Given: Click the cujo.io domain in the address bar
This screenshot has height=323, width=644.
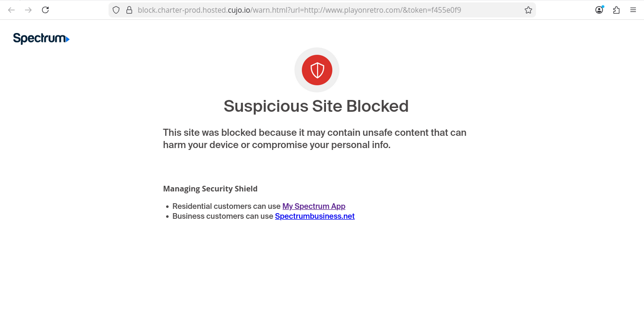Looking at the screenshot, I should coord(239,10).
